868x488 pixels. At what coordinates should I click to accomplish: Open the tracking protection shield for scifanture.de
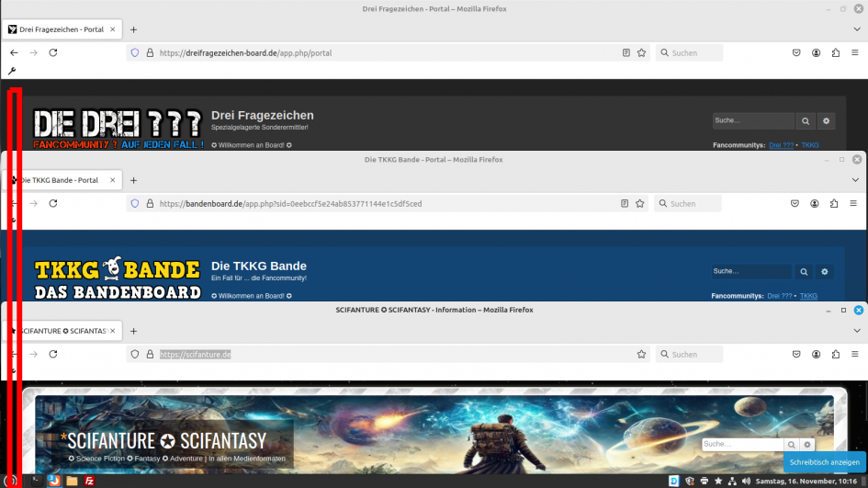pyautogui.click(x=134, y=354)
